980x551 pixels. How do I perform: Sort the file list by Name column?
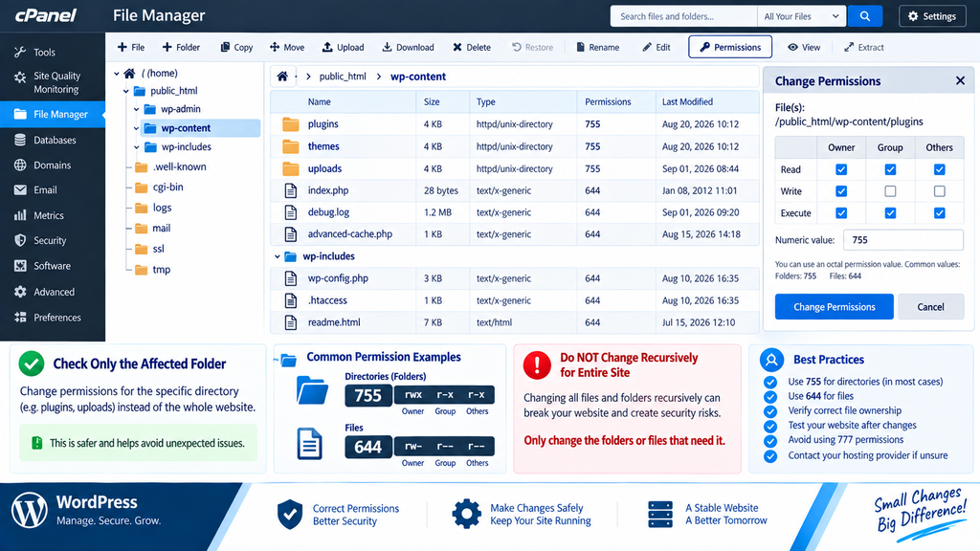coord(320,101)
